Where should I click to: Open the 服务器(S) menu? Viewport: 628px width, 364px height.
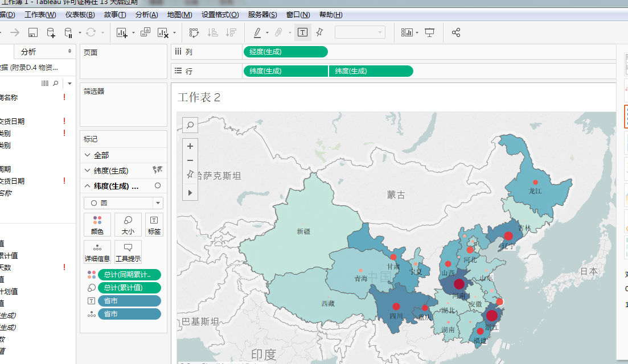[262, 15]
